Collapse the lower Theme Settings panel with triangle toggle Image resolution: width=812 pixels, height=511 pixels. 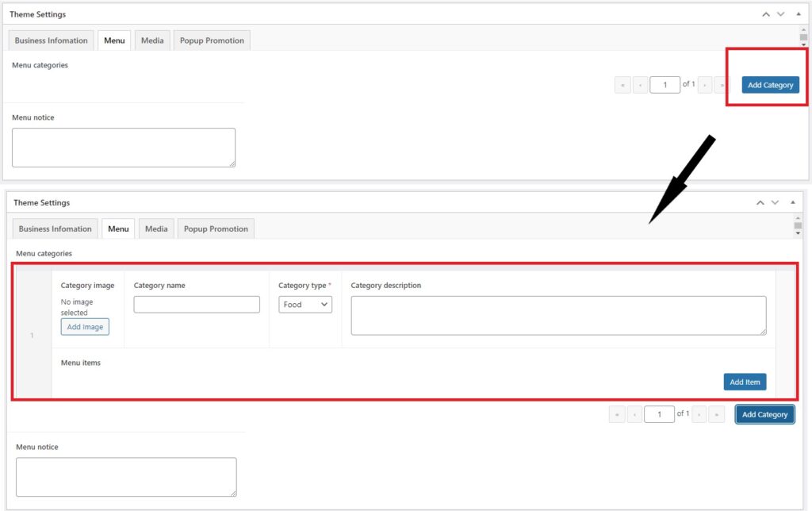(x=792, y=203)
